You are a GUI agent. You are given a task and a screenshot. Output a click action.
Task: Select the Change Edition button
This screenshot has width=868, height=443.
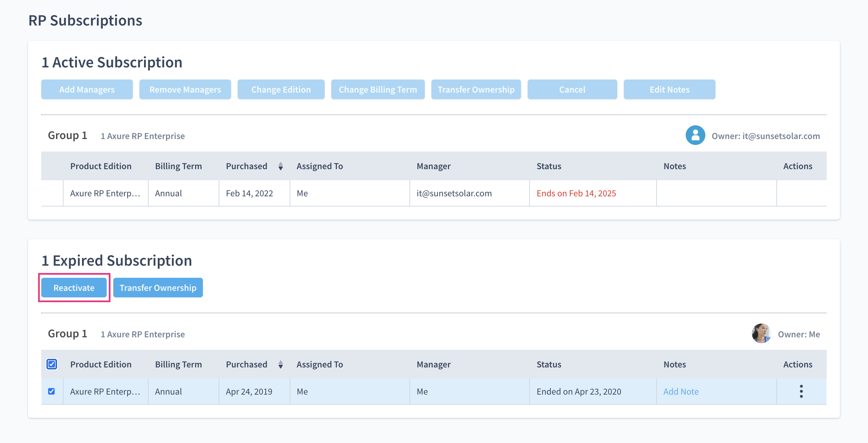[281, 90]
